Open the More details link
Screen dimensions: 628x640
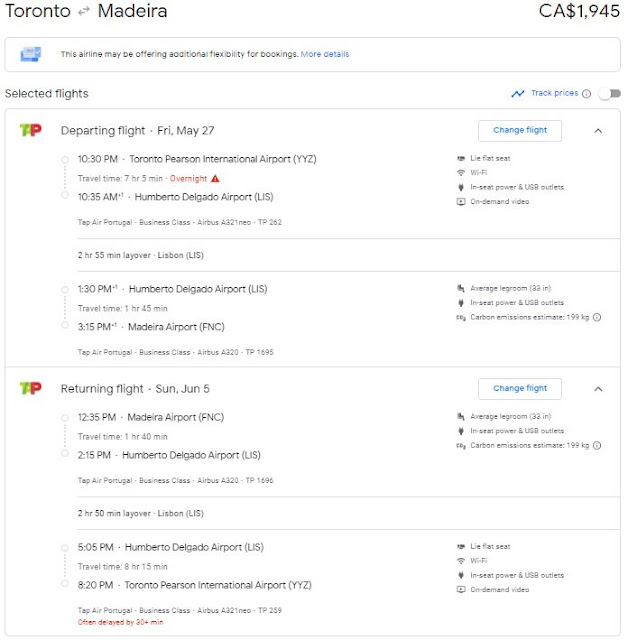325,54
